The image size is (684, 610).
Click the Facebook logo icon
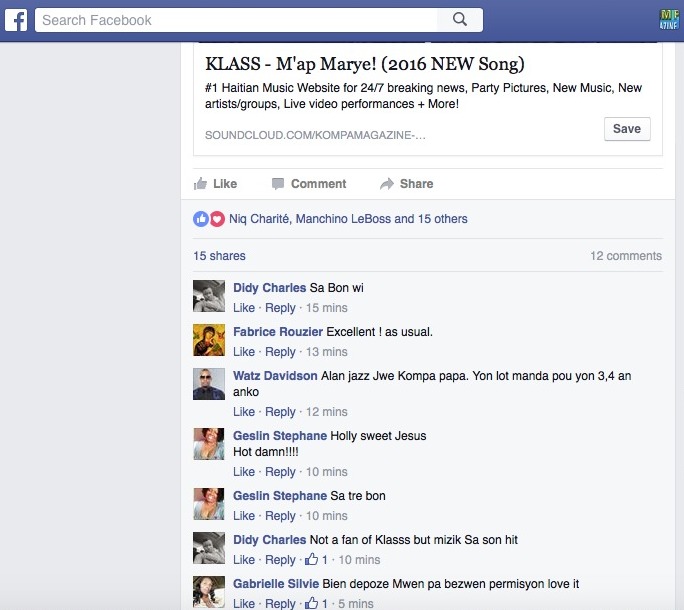click(16, 20)
